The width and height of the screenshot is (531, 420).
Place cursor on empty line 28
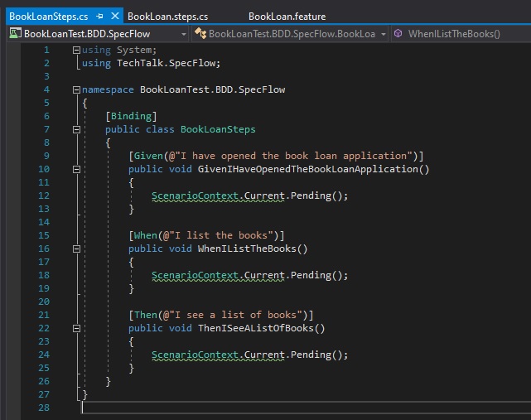[305, 408]
